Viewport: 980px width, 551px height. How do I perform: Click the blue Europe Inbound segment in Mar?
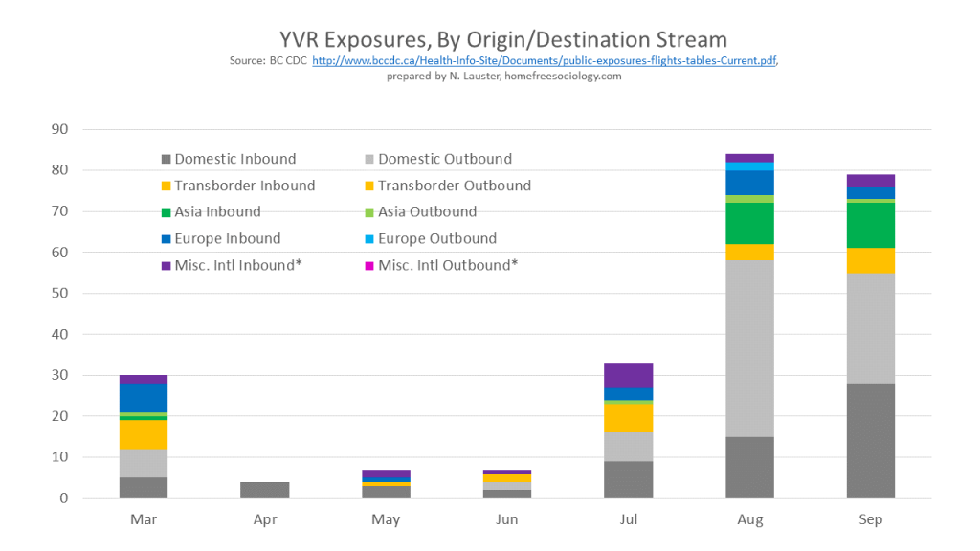tap(144, 397)
